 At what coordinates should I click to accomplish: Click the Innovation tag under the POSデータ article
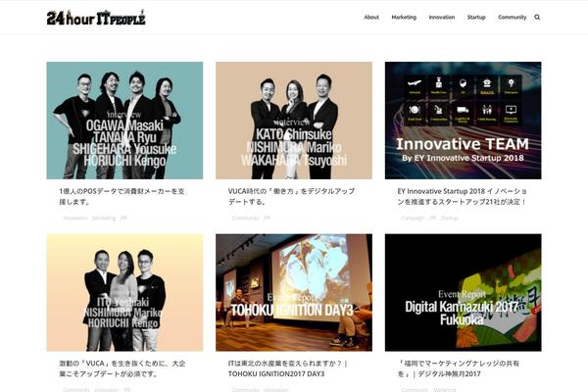[75, 218]
